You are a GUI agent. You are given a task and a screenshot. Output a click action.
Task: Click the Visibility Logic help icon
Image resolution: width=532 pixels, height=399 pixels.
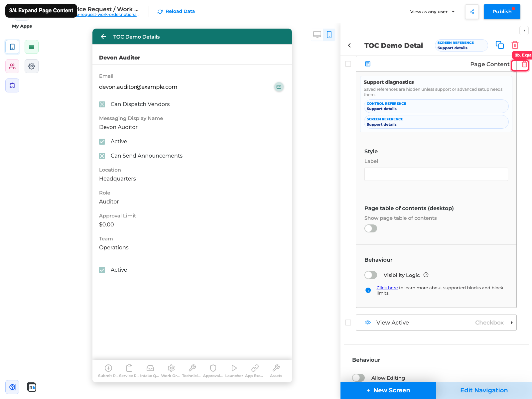tap(426, 275)
